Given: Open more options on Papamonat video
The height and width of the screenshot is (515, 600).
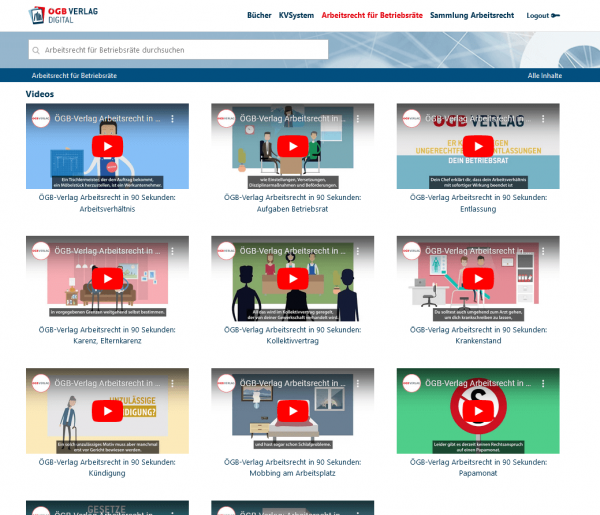Looking at the screenshot, I should pos(543,383).
